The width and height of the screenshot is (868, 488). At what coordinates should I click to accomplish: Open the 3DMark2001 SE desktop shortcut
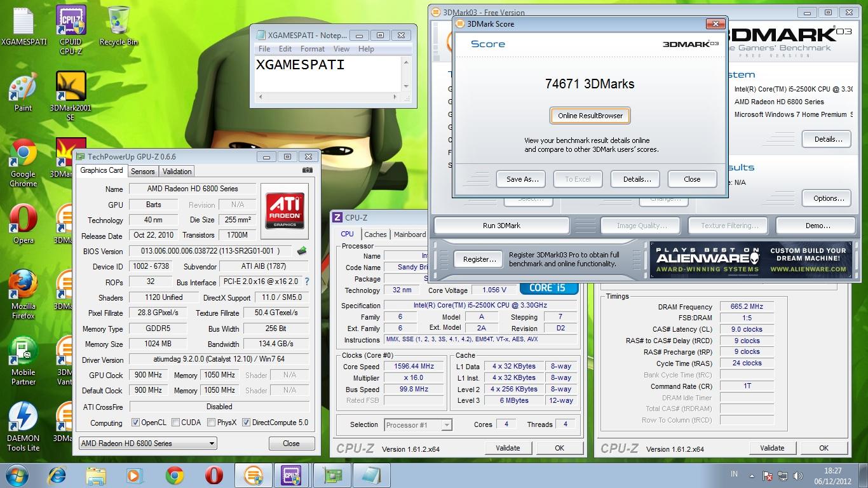(71, 96)
